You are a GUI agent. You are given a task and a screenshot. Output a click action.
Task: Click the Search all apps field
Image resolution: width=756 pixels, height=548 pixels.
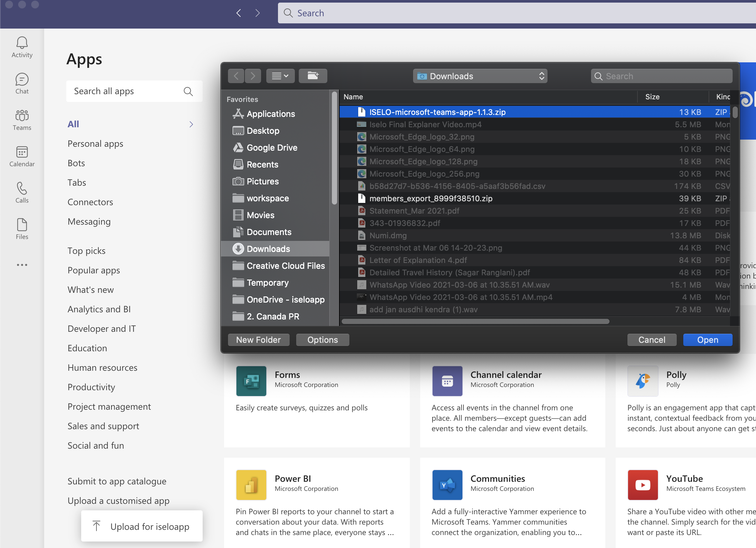tap(134, 91)
